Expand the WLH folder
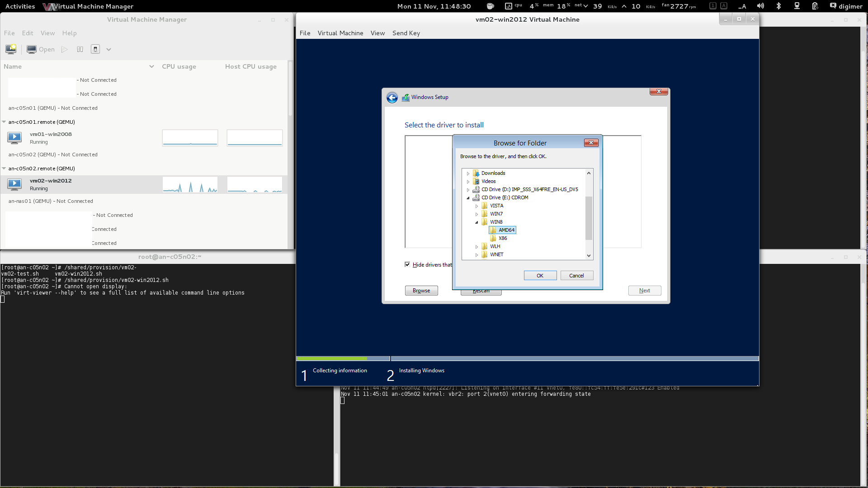The height and width of the screenshot is (488, 868). (476, 247)
